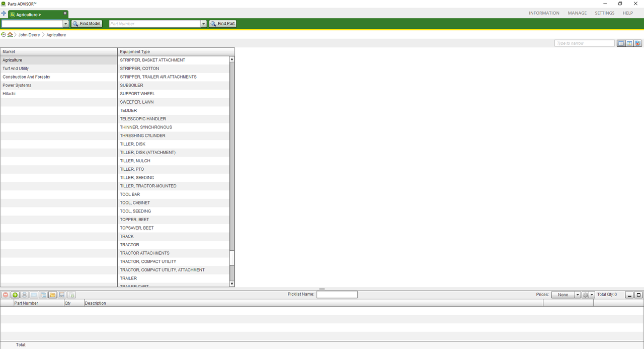Click the Part Number input field
This screenshot has width=644, height=349.
pyautogui.click(x=155, y=24)
